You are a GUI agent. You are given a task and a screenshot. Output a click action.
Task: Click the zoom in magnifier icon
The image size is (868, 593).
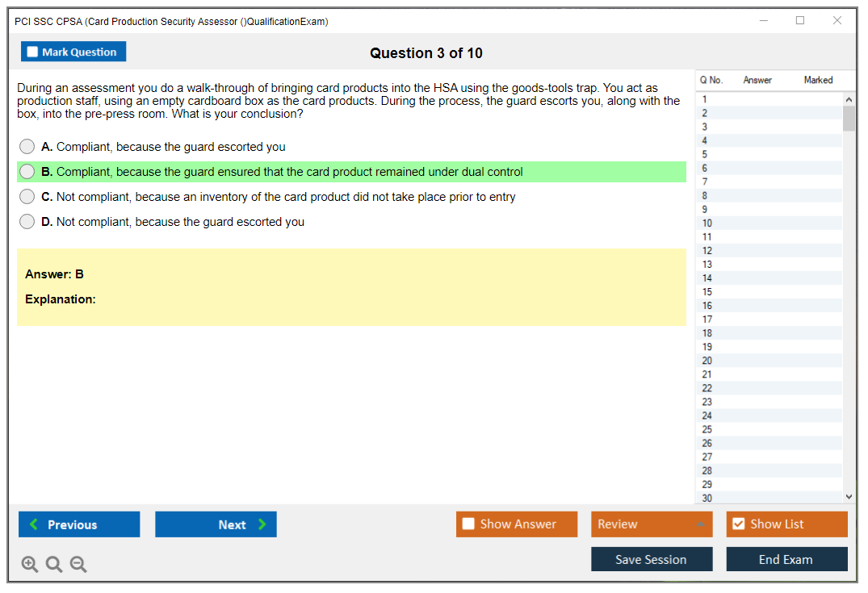[x=30, y=565]
